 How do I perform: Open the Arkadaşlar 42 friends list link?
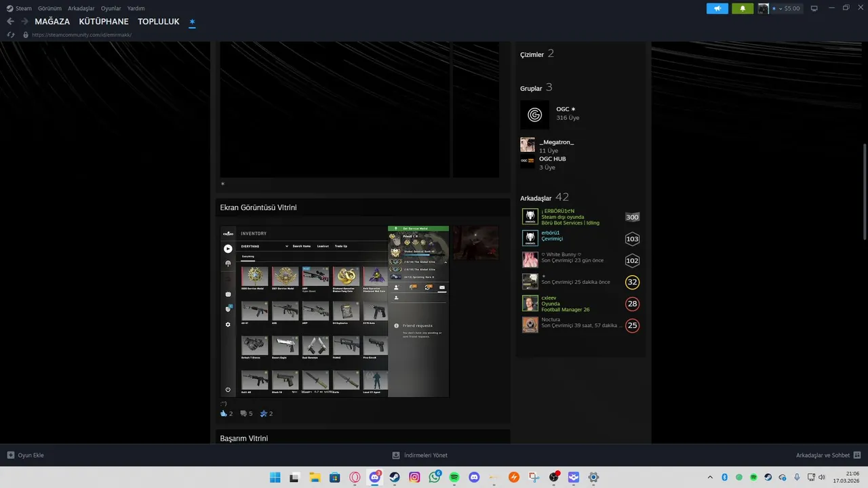545,197
